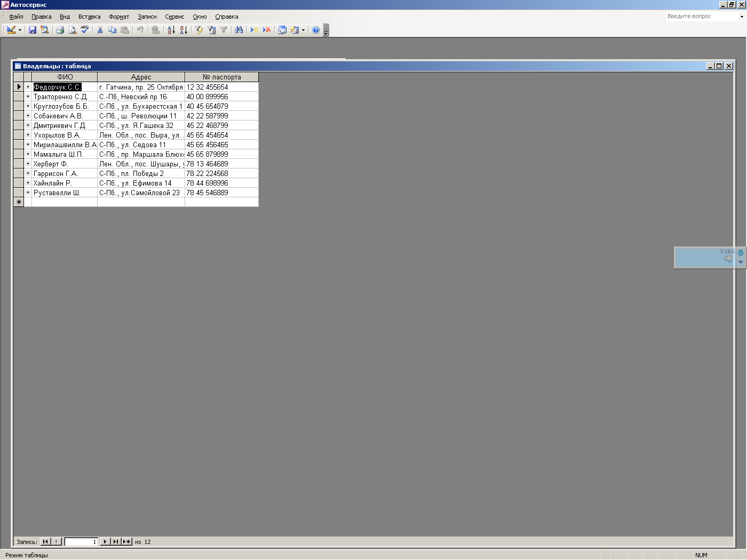The height and width of the screenshot is (560, 747).
Task: Select the cell 'Гаррисон Г.А.'
Action: (65, 173)
